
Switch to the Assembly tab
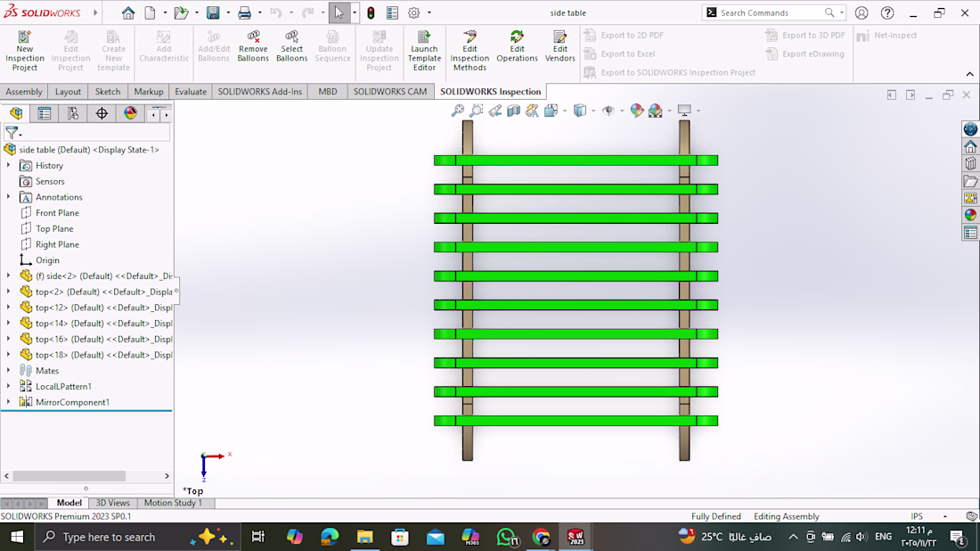[x=24, y=91]
